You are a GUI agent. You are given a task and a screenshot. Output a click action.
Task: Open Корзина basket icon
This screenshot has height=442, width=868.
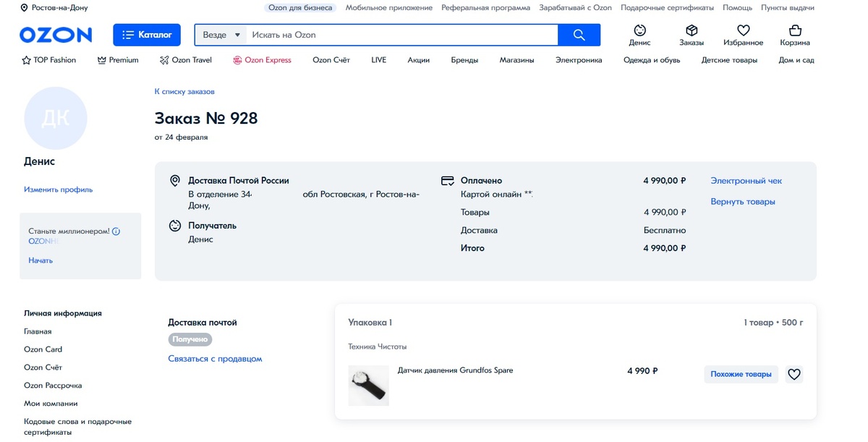(795, 30)
